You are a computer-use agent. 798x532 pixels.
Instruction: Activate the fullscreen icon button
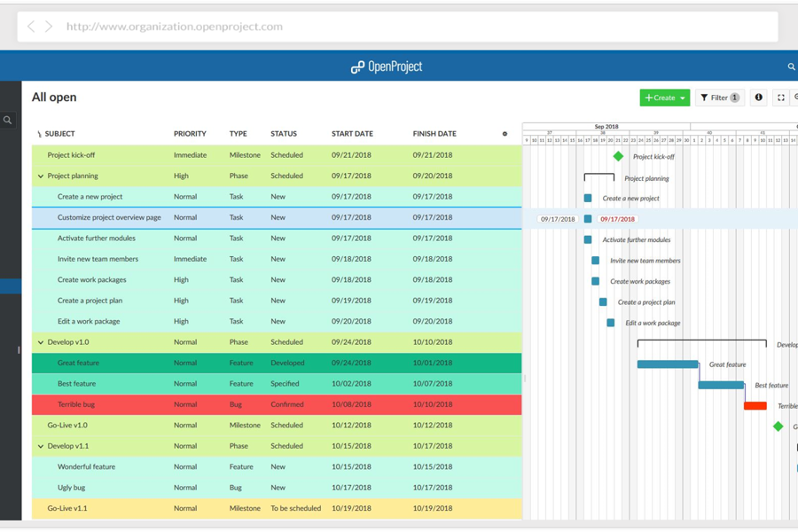(780, 98)
